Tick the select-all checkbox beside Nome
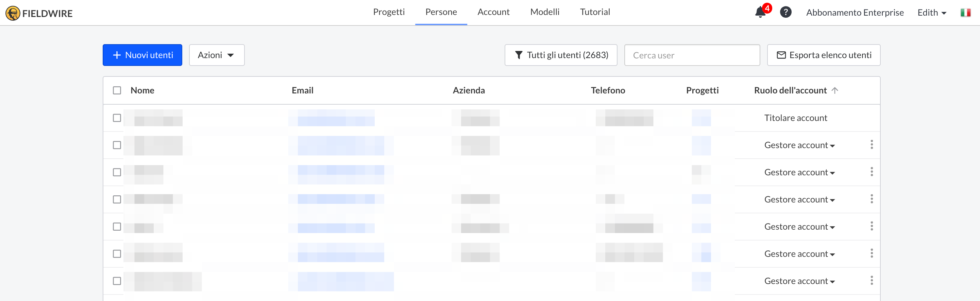 pyautogui.click(x=117, y=90)
